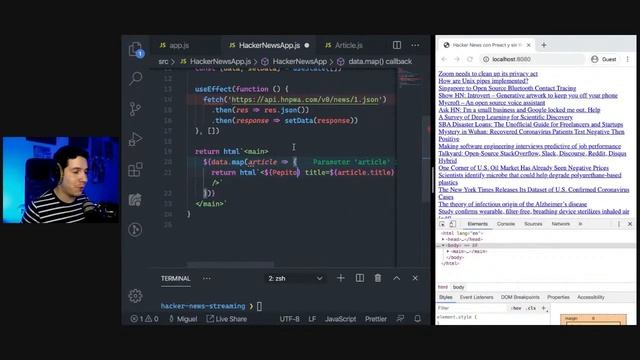640x360 pixels.
Task: Close the DevTools panel
Action: 630,224
